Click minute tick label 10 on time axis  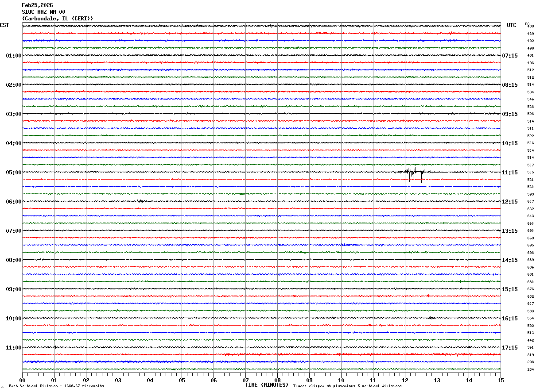(x=341, y=380)
